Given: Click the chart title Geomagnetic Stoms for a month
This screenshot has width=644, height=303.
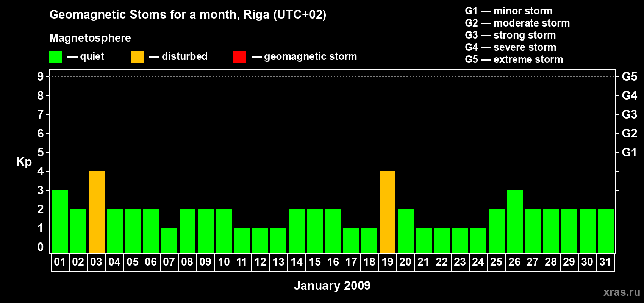Looking at the screenshot, I should pos(188,15).
